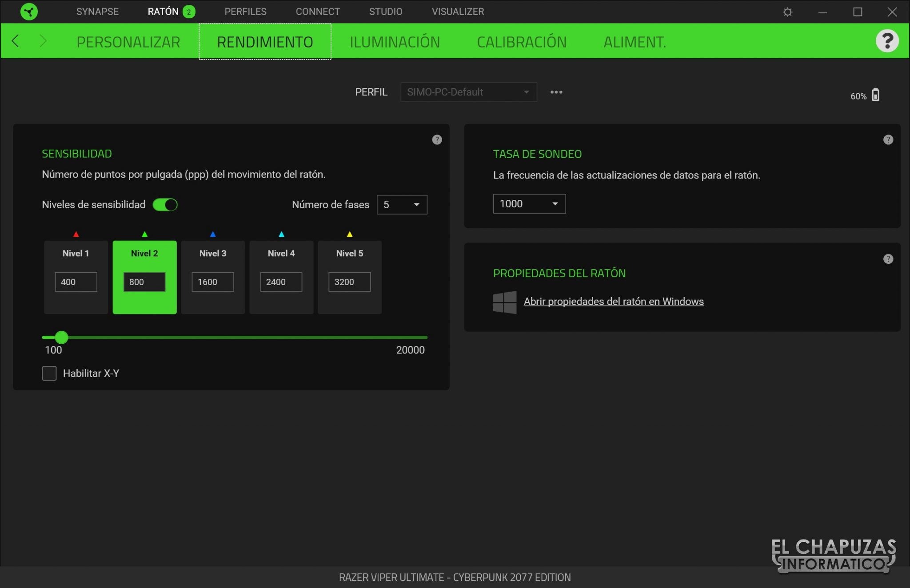Open the settings gear icon
Image resolution: width=910 pixels, height=588 pixels.
[x=787, y=12]
